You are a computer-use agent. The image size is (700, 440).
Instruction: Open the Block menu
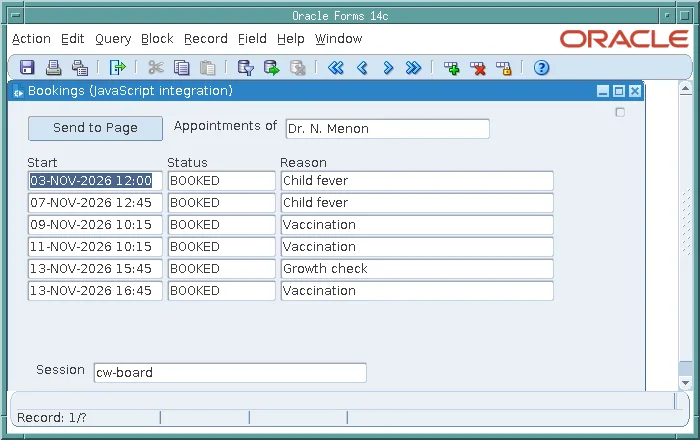pyautogui.click(x=157, y=39)
